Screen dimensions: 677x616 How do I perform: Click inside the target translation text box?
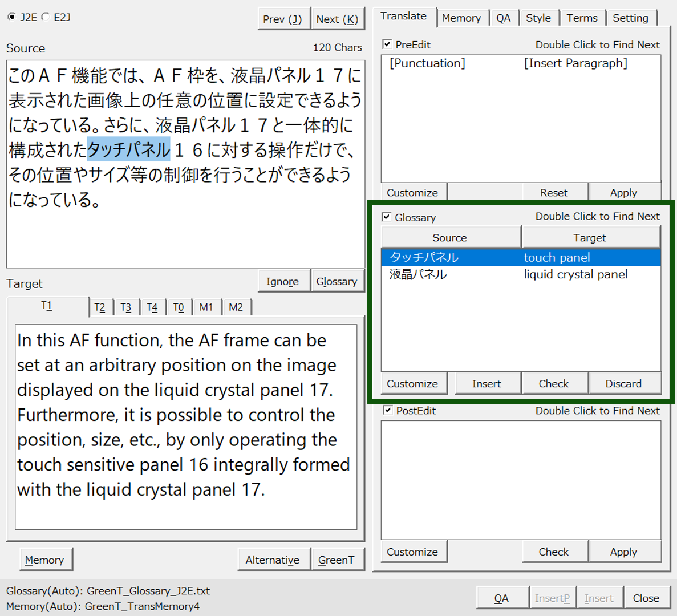tap(186, 427)
